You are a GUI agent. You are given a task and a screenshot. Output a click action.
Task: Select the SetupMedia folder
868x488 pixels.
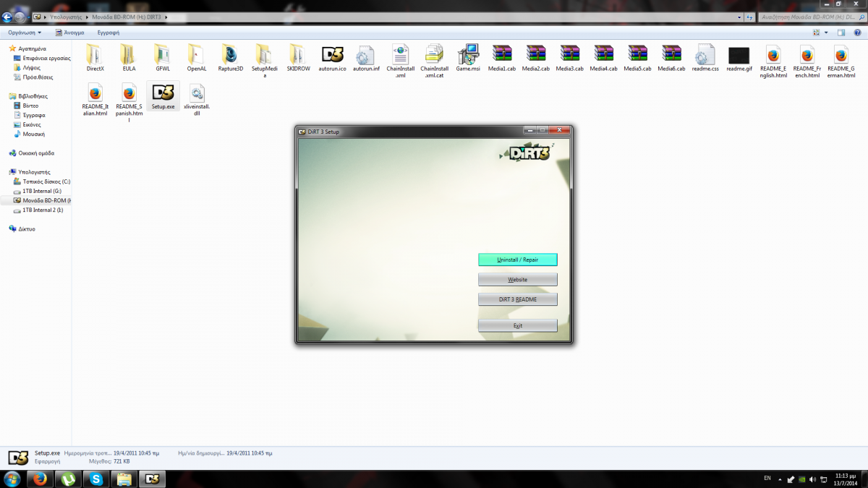coord(265,61)
